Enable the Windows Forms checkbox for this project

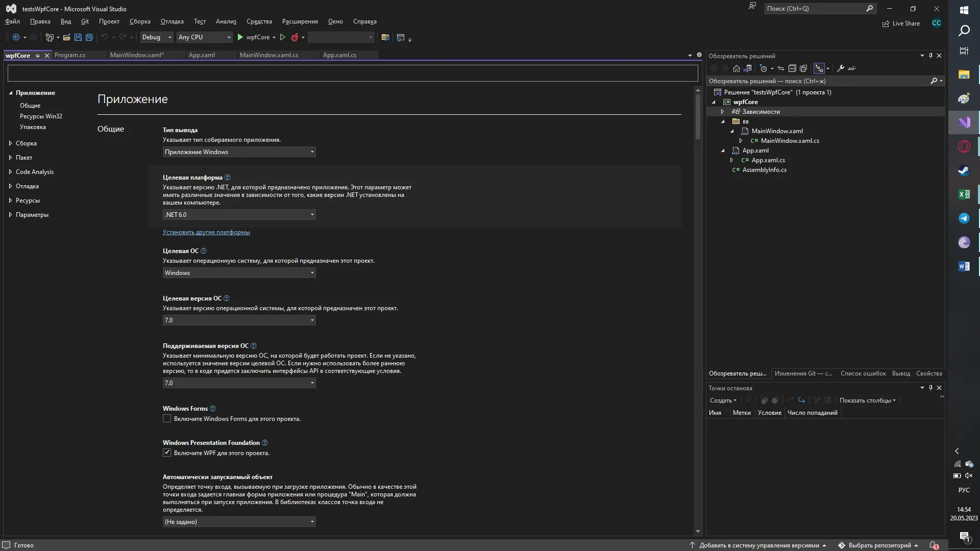(x=167, y=419)
